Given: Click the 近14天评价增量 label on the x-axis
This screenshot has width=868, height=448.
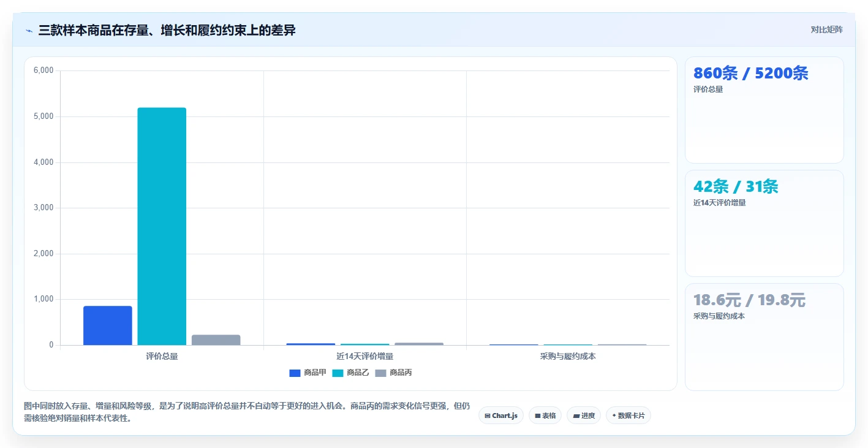Looking at the screenshot, I should pos(364,356).
